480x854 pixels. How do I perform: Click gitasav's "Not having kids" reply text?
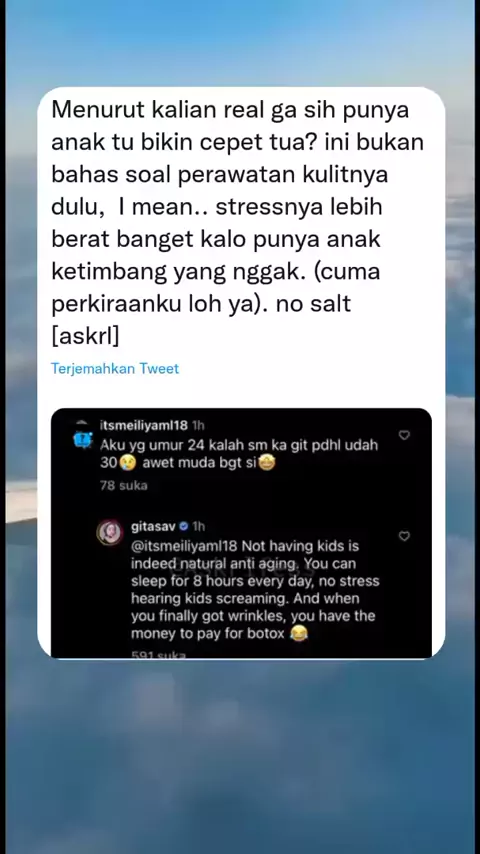pos(255,589)
